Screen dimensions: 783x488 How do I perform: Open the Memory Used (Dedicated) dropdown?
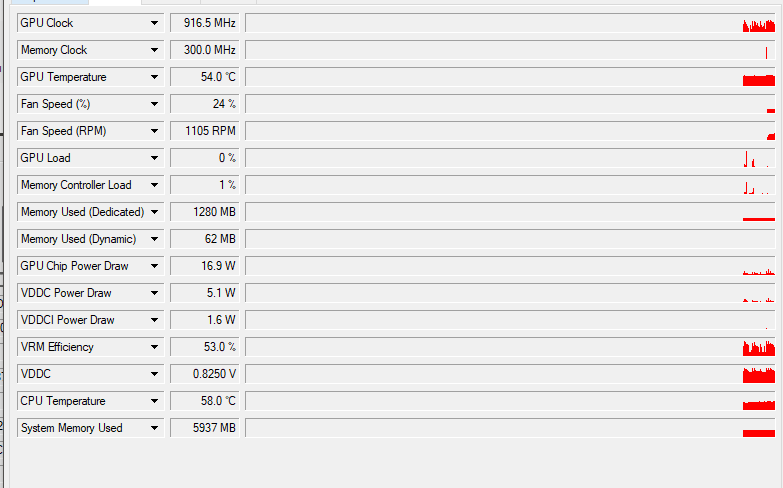[154, 212]
